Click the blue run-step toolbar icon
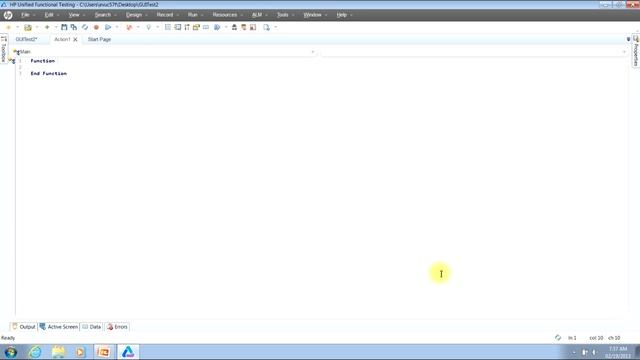Viewport: 640px width, 360px height. coord(217,27)
